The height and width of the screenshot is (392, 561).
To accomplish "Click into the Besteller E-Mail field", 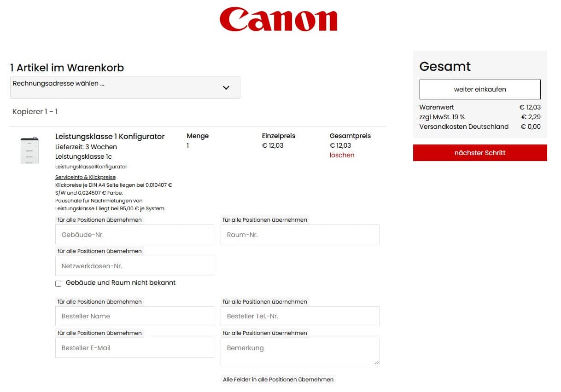I will 134,348.
